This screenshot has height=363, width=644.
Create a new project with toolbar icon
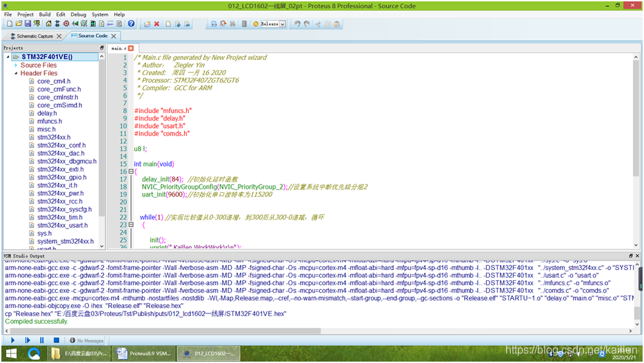(x=10, y=24)
